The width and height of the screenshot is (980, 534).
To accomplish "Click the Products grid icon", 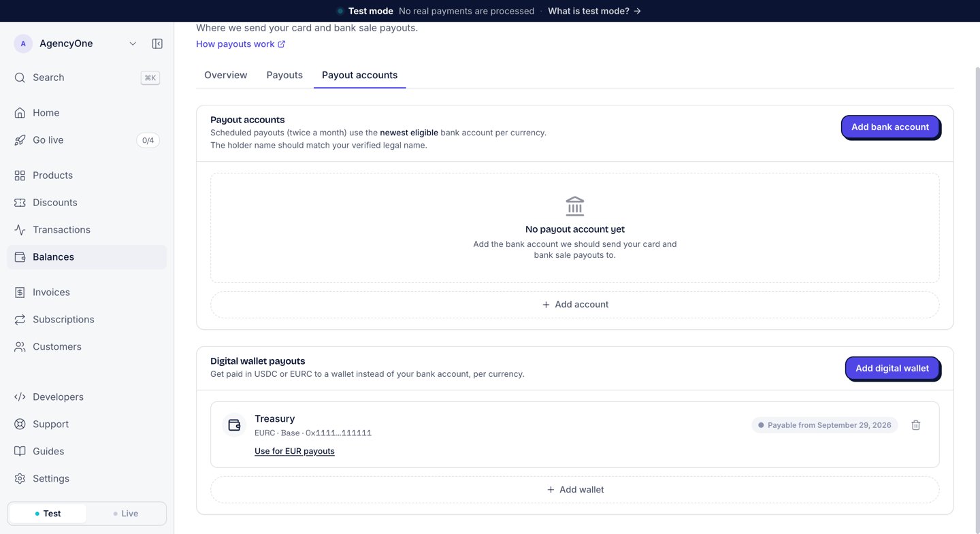I will click(20, 176).
